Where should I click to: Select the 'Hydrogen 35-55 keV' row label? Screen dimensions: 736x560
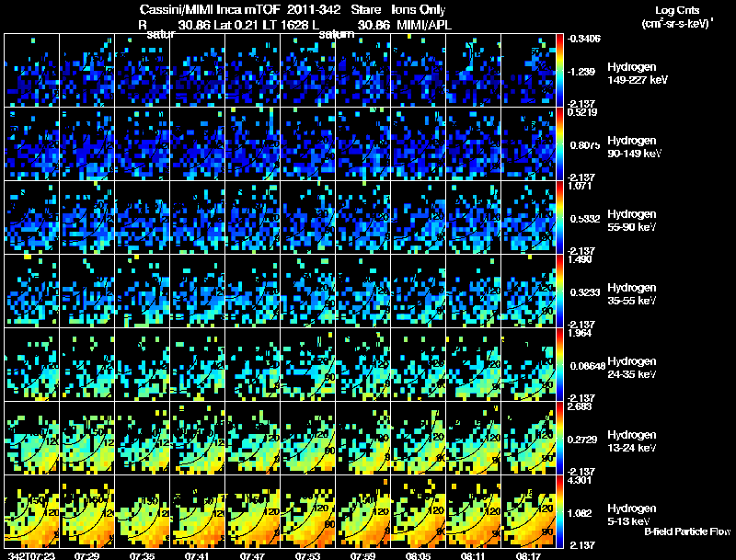[632, 294]
